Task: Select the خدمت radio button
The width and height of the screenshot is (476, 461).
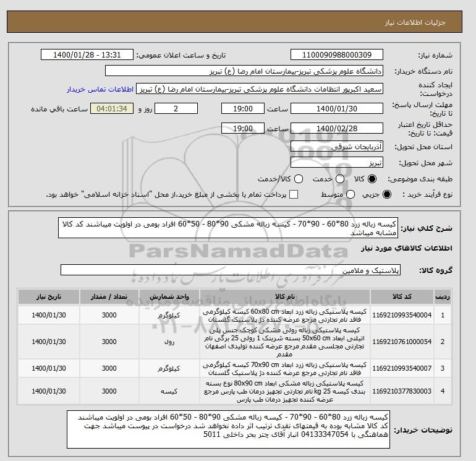Action: 340,179
